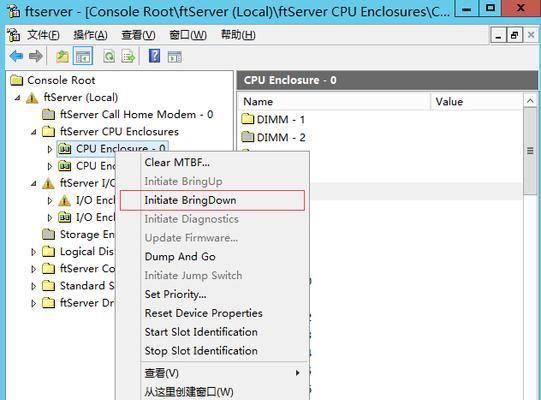Screen dimensions: 541x400
Task: Open Help via question mark icon
Action: click(x=154, y=56)
